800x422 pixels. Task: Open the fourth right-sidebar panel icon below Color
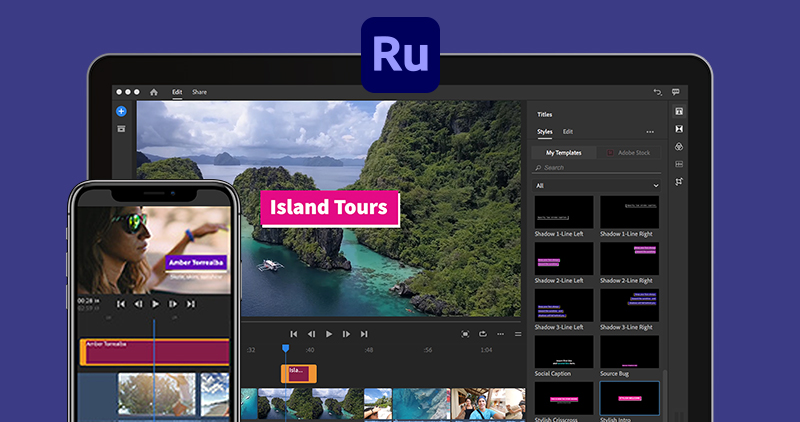click(x=679, y=164)
